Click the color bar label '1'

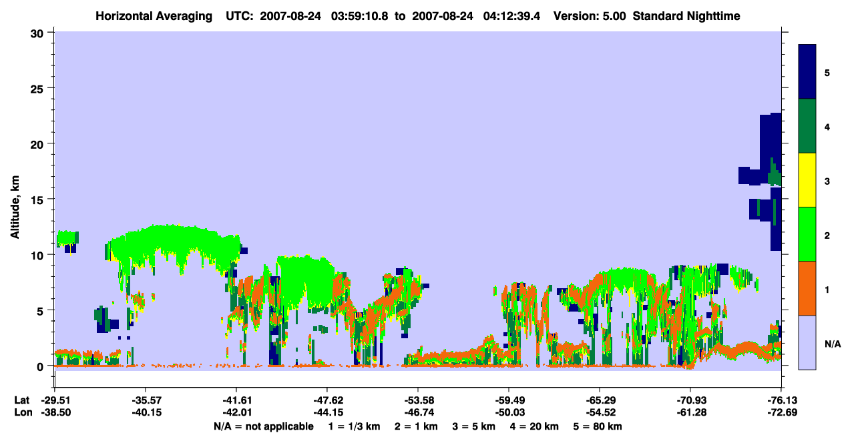(x=827, y=289)
